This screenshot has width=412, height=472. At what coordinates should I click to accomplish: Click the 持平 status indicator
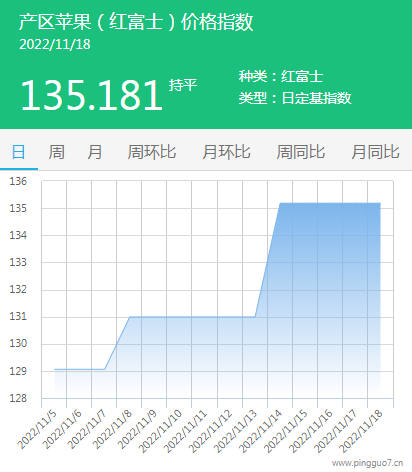(183, 85)
